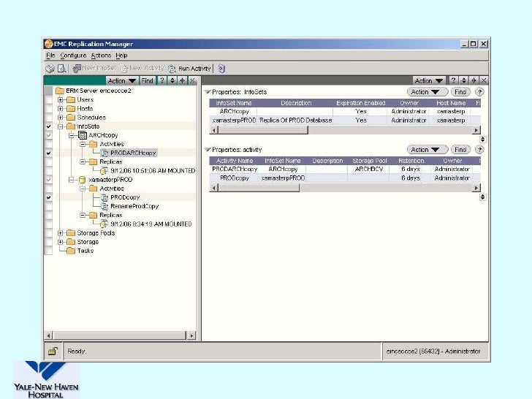Click tree pane question mark help icon
The image size is (532, 399).
162,80
